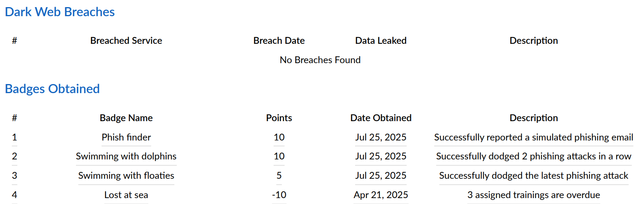
Task: Click the Date Obtained column header
Action: pos(381,118)
